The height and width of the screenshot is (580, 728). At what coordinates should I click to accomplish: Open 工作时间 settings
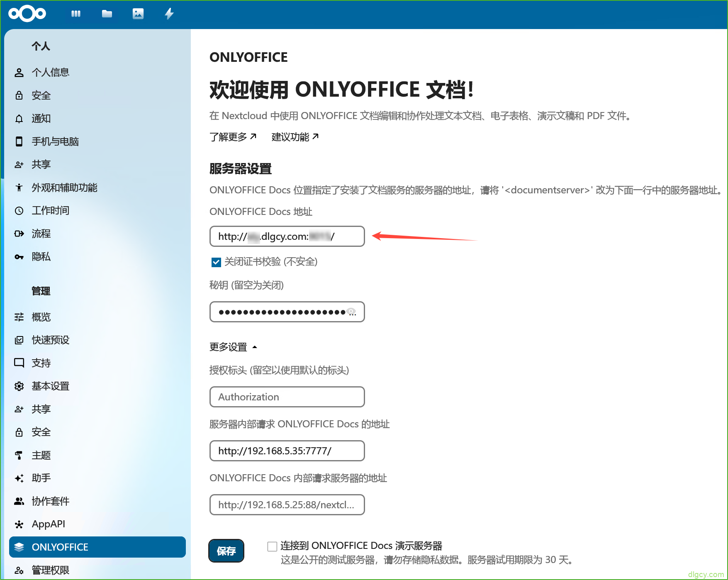(97, 211)
